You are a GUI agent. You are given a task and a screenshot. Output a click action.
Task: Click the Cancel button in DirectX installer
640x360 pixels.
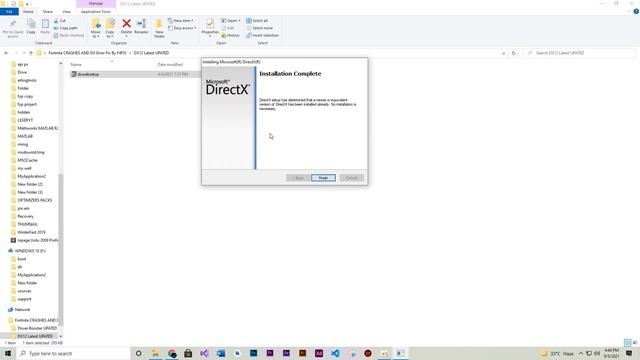(x=351, y=178)
